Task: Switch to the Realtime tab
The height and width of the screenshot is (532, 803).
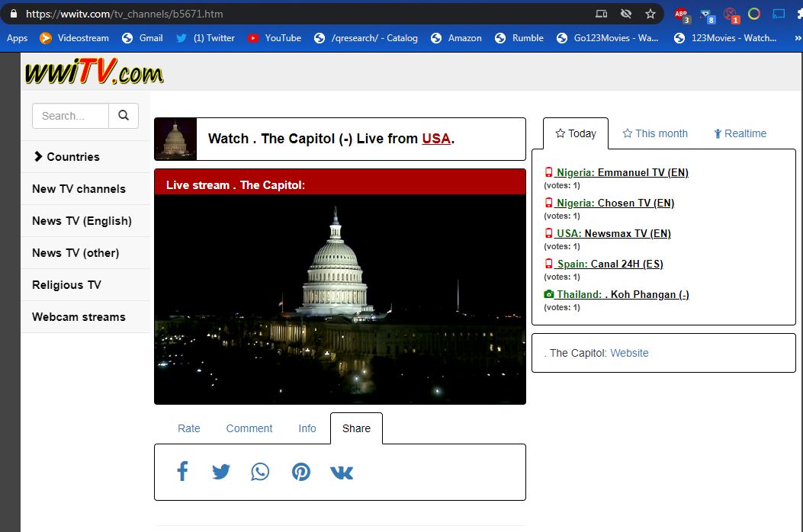Action: pos(740,133)
